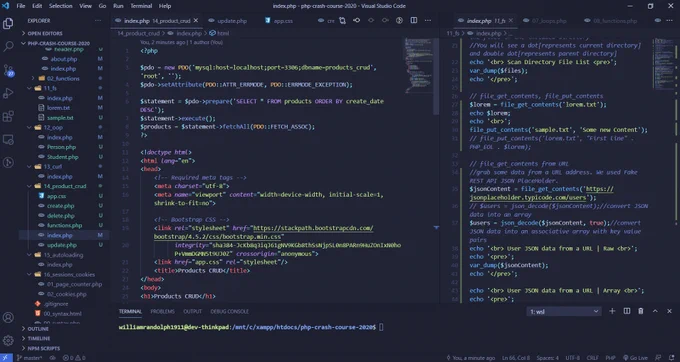Open Source Control view with badge
The image size is (680, 362).
[8, 70]
